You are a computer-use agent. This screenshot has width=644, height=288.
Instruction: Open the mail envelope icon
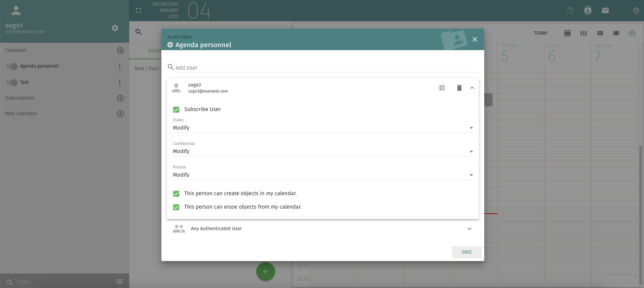605,10
